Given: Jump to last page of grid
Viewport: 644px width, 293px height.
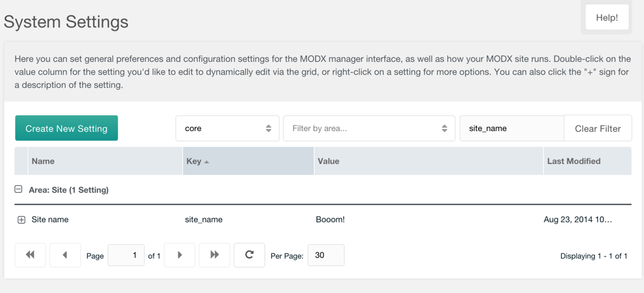Looking at the screenshot, I should [x=214, y=255].
